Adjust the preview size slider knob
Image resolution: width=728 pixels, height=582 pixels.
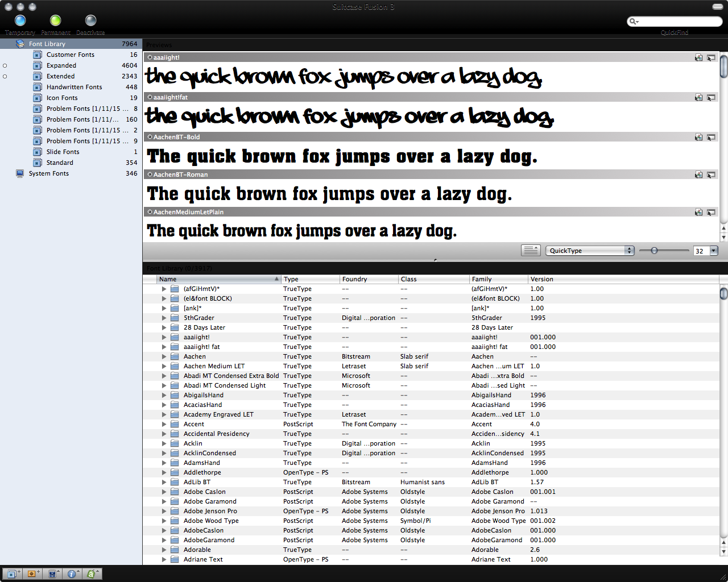pyautogui.click(x=654, y=251)
